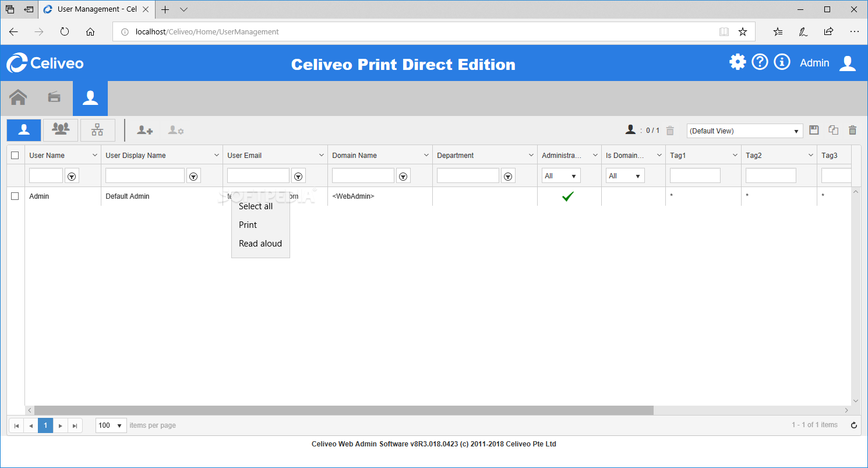Image resolution: width=868 pixels, height=468 pixels.
Task: Add page to browser favorites star
Action: click(x=743, y=32)
